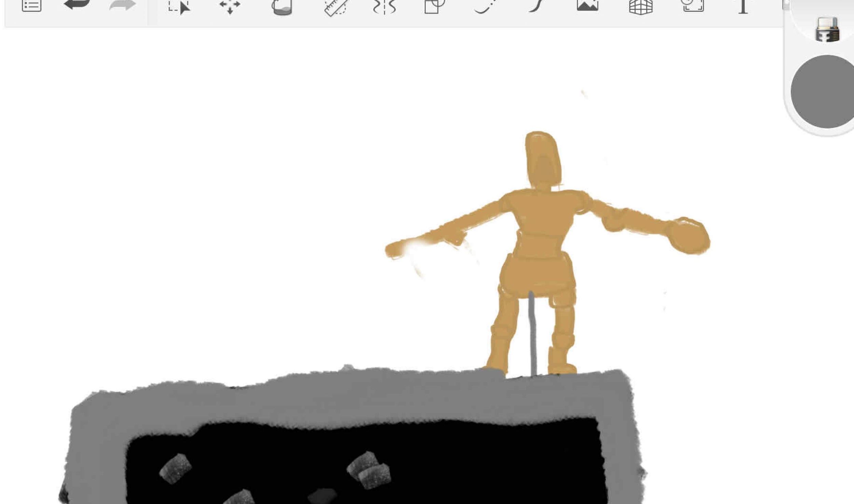Tap the brush puck with marker tip
This screenshot has height=504, width=854.
[x=827, y=29]
